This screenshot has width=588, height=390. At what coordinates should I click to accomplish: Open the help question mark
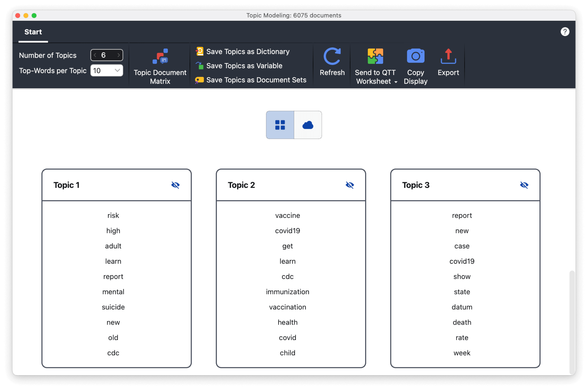[565, 32]
